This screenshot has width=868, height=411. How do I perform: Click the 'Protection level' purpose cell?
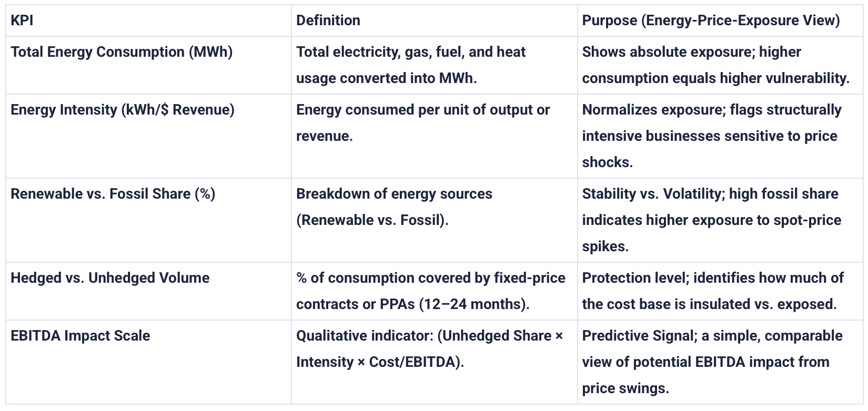point(712,291)
